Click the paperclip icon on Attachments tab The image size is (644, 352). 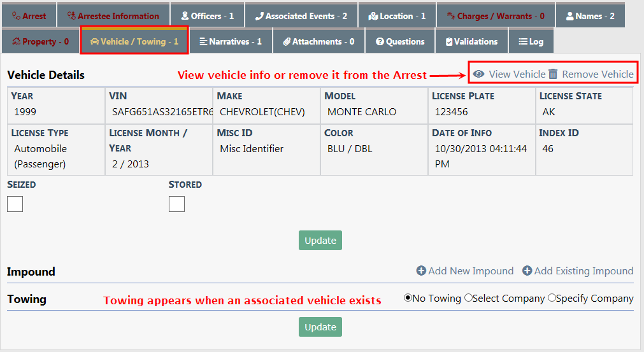pos(287,41)
